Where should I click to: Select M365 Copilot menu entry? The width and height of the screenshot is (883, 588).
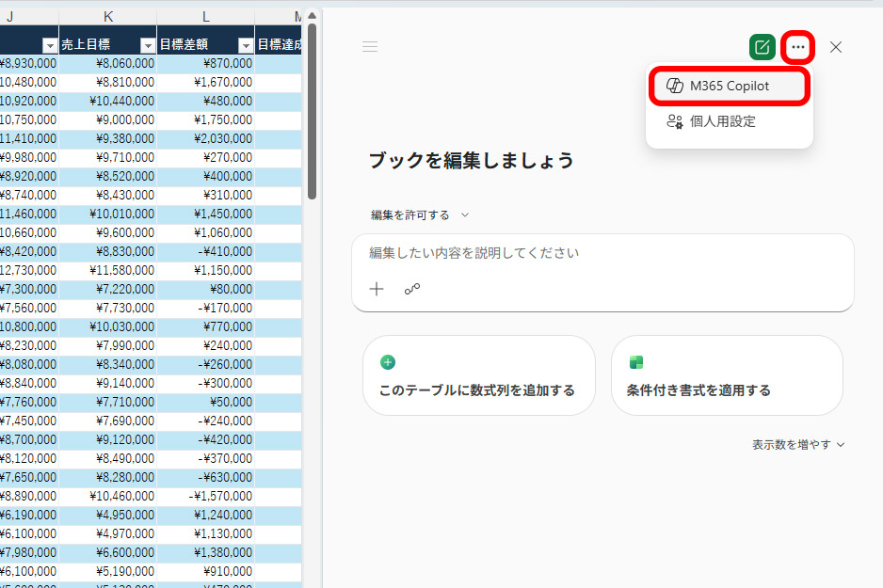pyautogui.click(x=730, y=86)
